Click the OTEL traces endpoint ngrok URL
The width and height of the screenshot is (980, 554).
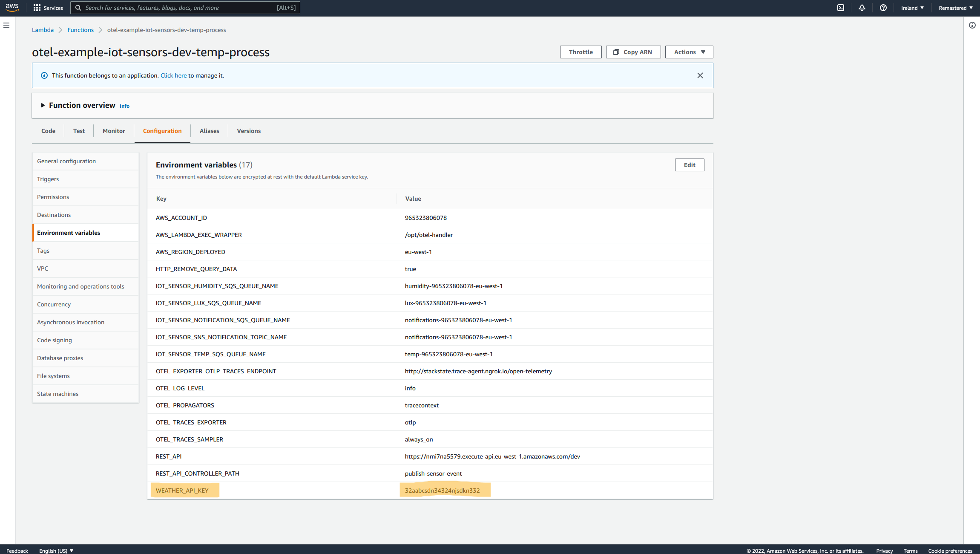pos(478,371)
